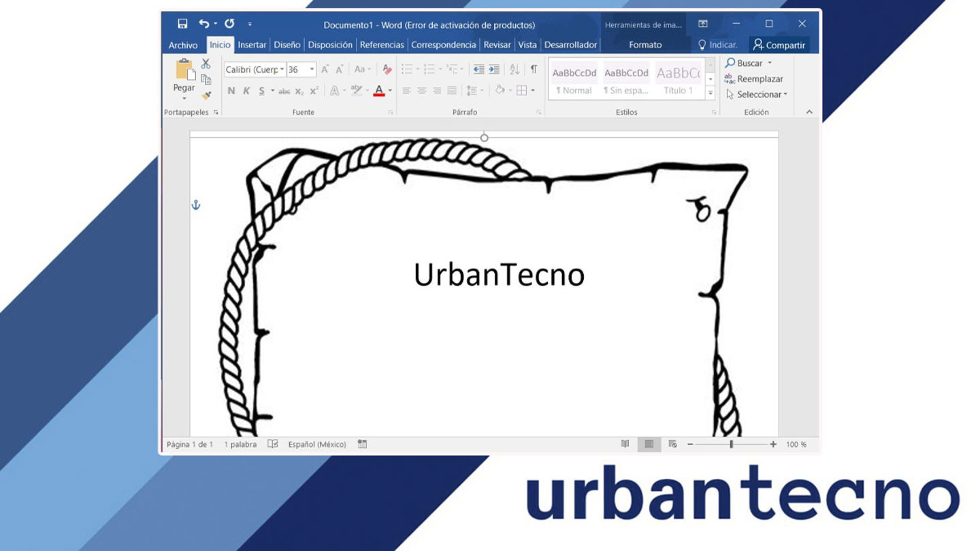This screenshot has height=551, width=980.
Task: Open the Referencias tab
Action: pos(382,45)
